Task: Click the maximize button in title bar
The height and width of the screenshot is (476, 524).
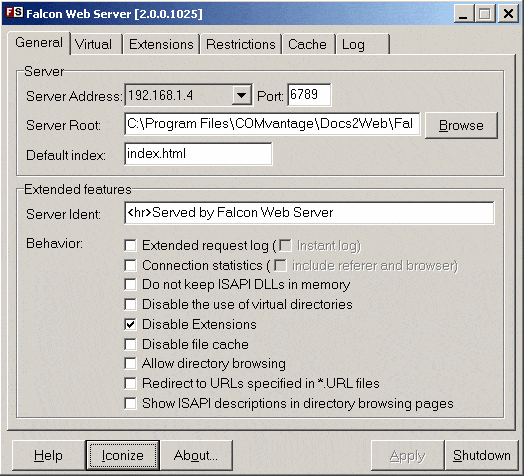Action: click(x=485, y=14)
